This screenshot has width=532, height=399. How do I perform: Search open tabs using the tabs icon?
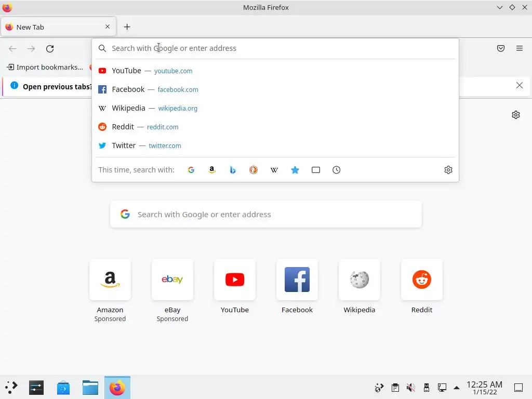point(315,170)
